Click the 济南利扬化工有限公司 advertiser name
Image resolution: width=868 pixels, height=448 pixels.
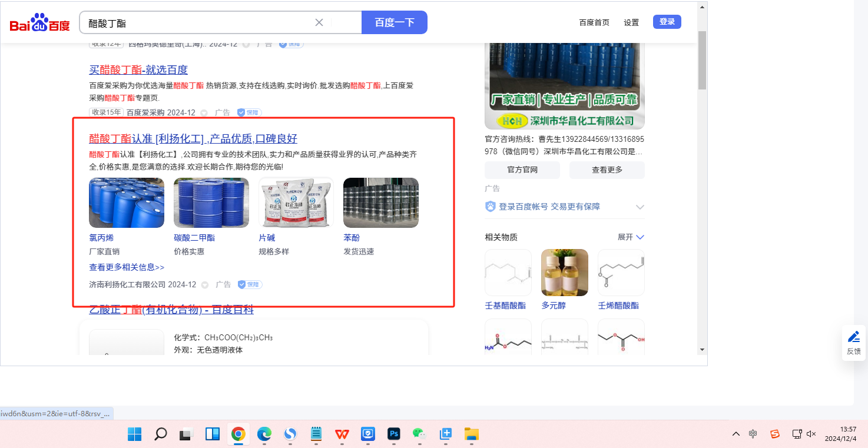(x=127, y=285)
